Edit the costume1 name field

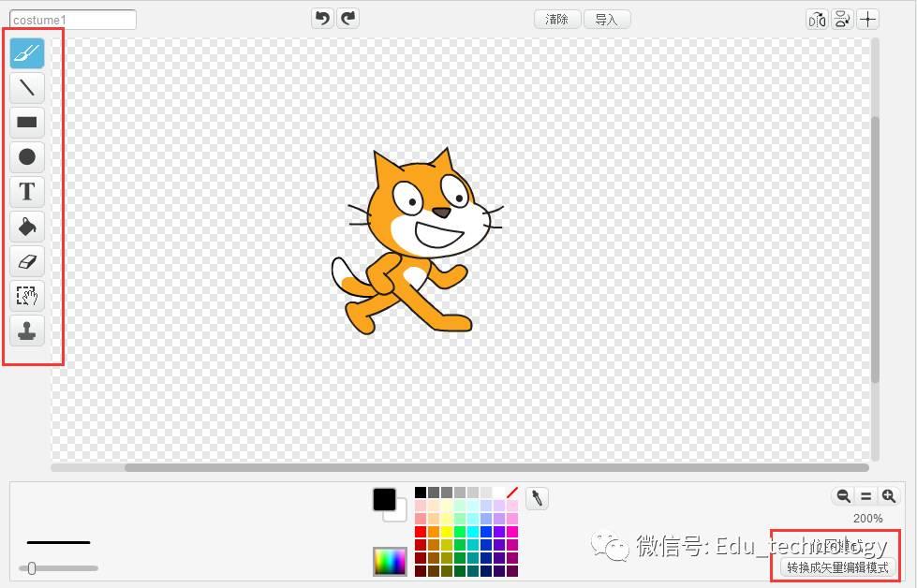[72, 20]
